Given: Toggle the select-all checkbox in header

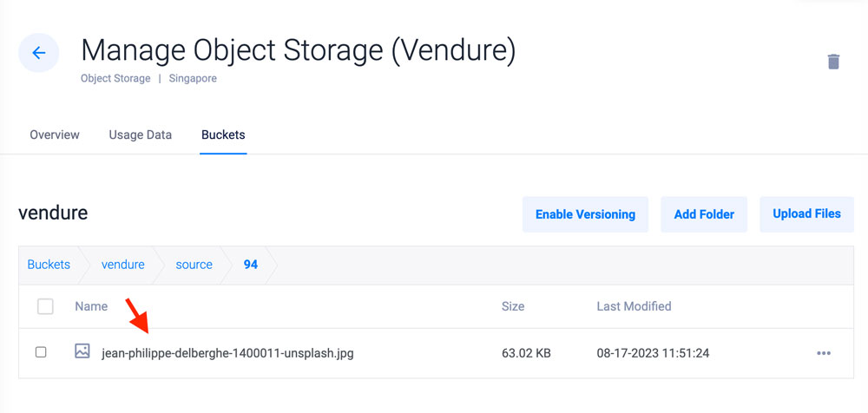Looking at the screenshot, I should pyautogui.click(x=45, y=306).
